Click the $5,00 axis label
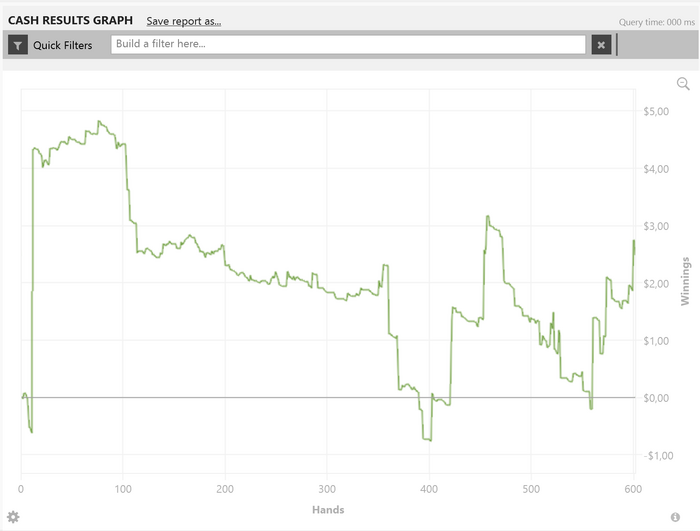The height and width of the screenshot is (531, 700). coord(656,111)
